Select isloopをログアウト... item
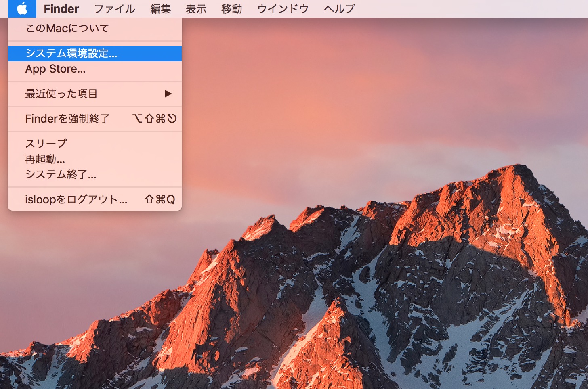The height and width of the screenshot is (389, 588). pyautogui.click(x=95, y=199)
